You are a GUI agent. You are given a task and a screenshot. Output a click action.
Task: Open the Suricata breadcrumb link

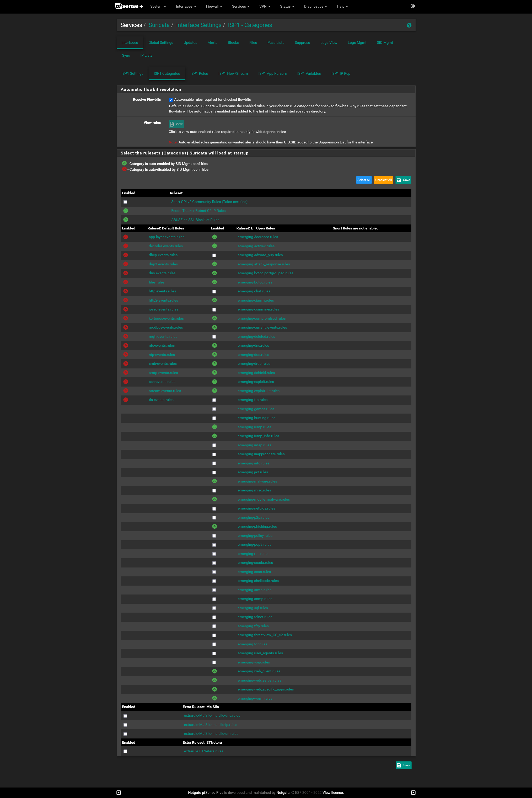(159, 25)
